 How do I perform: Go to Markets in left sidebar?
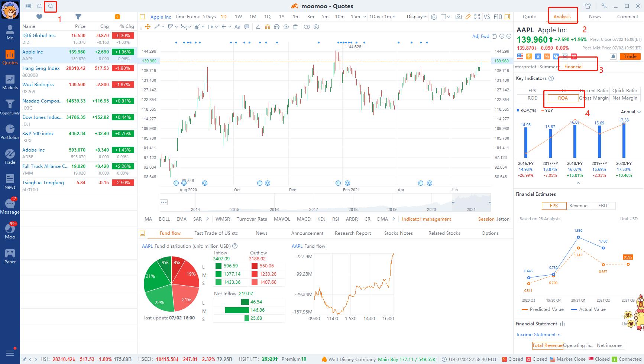10,82
